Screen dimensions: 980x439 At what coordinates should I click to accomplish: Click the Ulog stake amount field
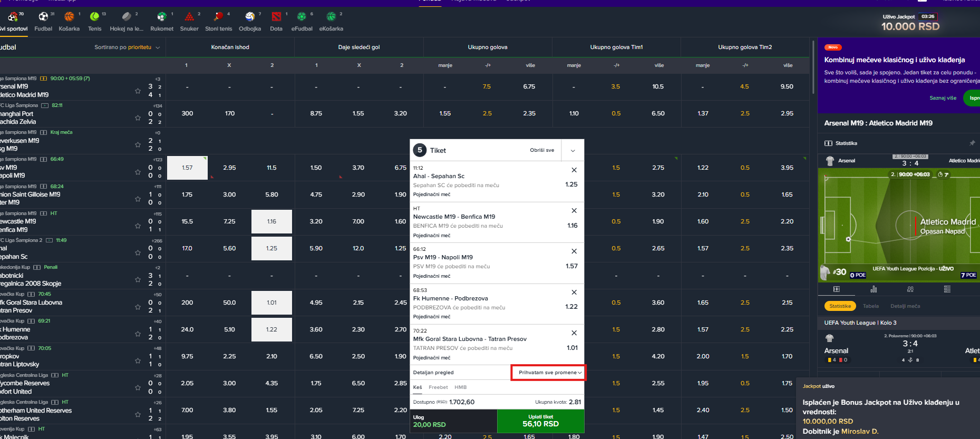453,421
